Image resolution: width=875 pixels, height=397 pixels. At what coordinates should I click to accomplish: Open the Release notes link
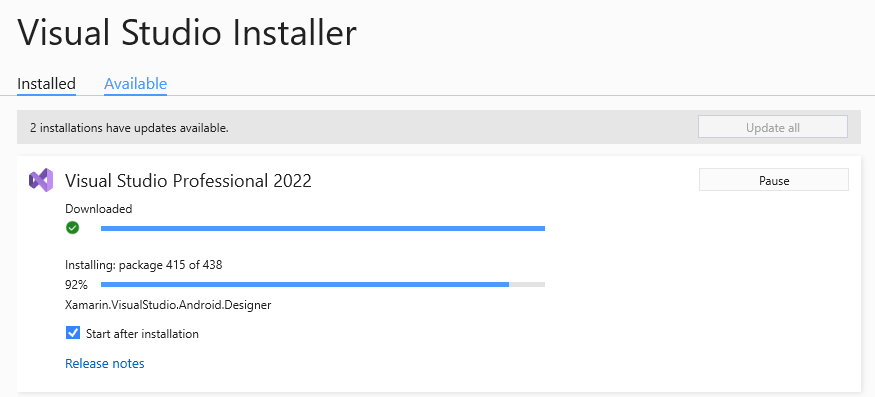click(x=105, y=363)
